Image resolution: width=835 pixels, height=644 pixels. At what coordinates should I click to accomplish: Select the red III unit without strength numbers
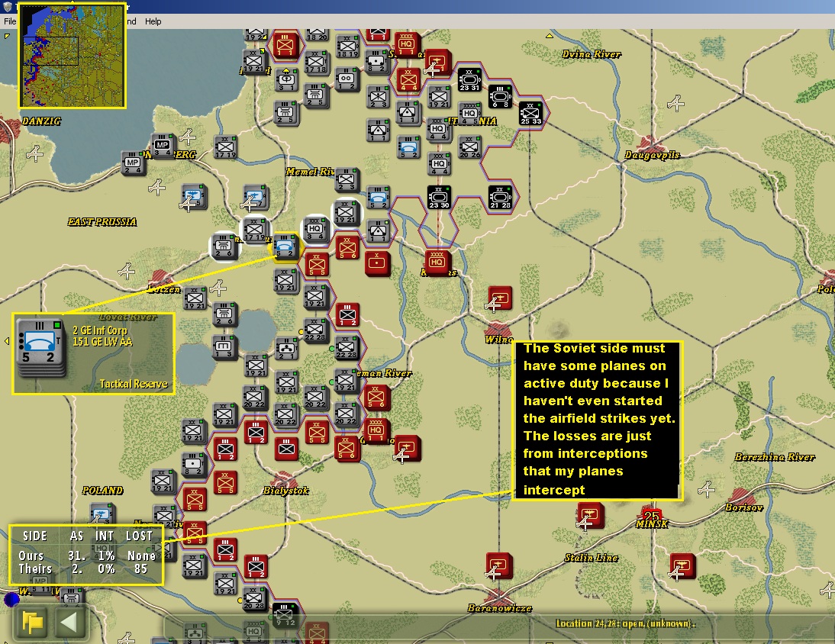click(286, 449)
